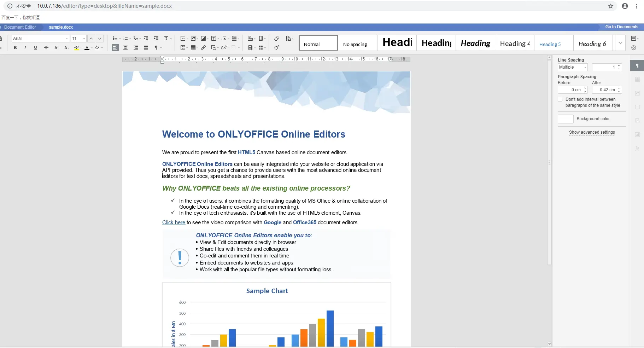Open the Document Editor tab
This screenshot has width=644, height=348.
tap(20, 27)
